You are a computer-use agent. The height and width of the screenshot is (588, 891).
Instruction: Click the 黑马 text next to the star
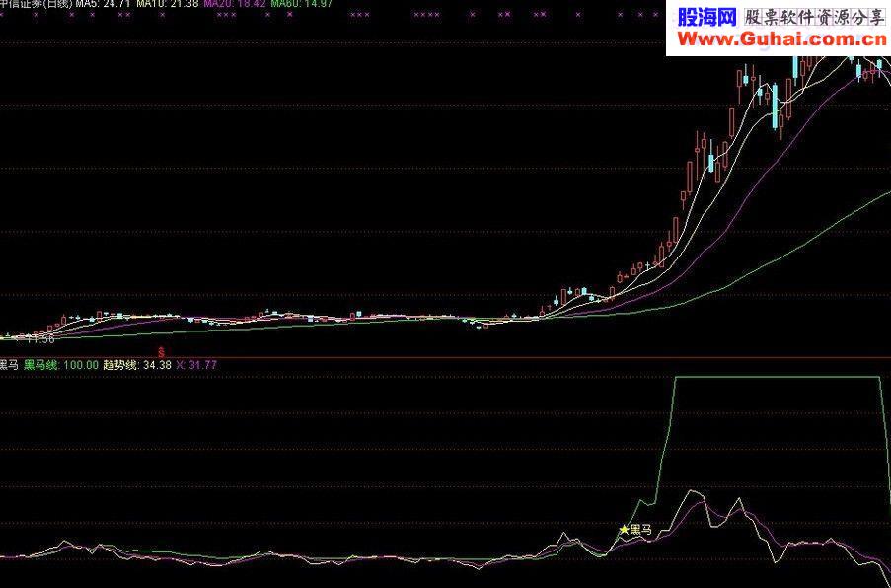pyautogui.click(x=641, y=530)
